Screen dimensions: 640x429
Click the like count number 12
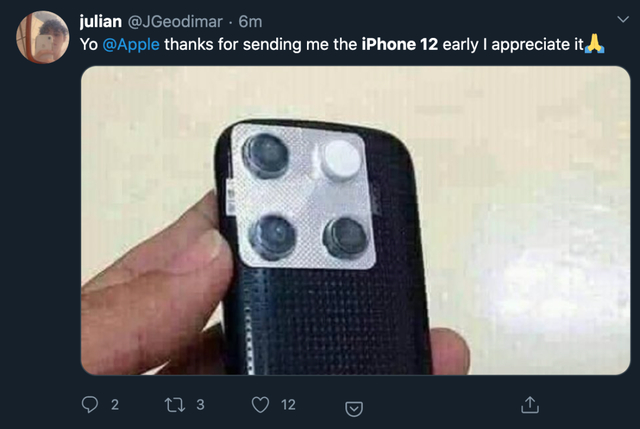click(x=288, y=405)
